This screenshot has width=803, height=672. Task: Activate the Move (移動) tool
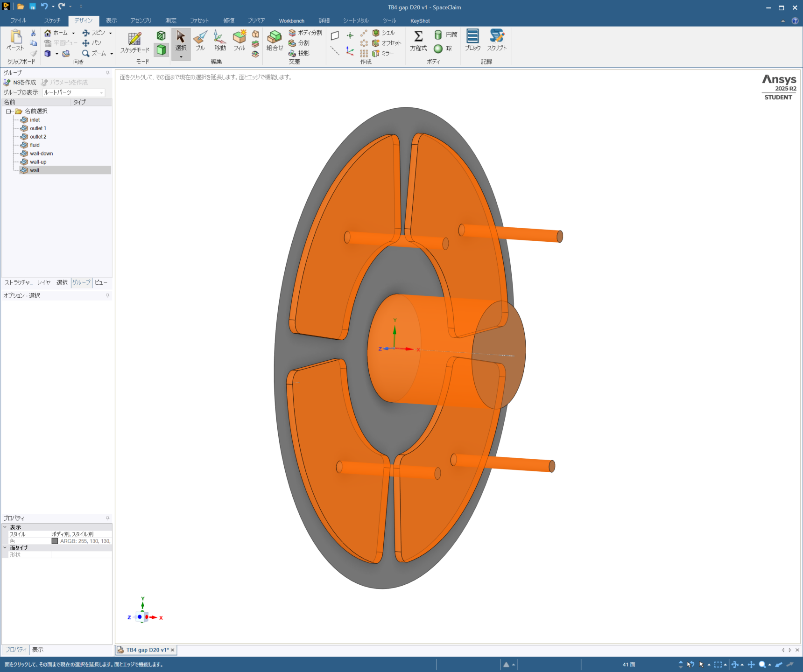click(220, 40)
